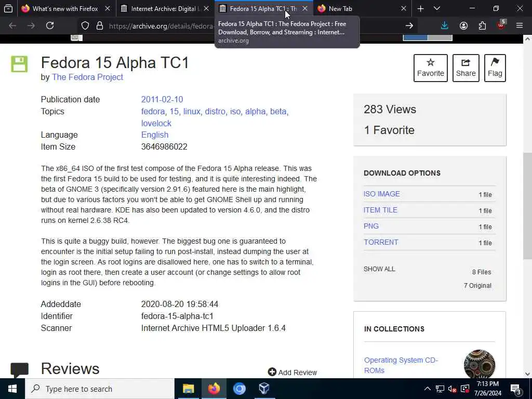Open File Explorer from taskbar

pyautogui.click(x=188, y=389)
